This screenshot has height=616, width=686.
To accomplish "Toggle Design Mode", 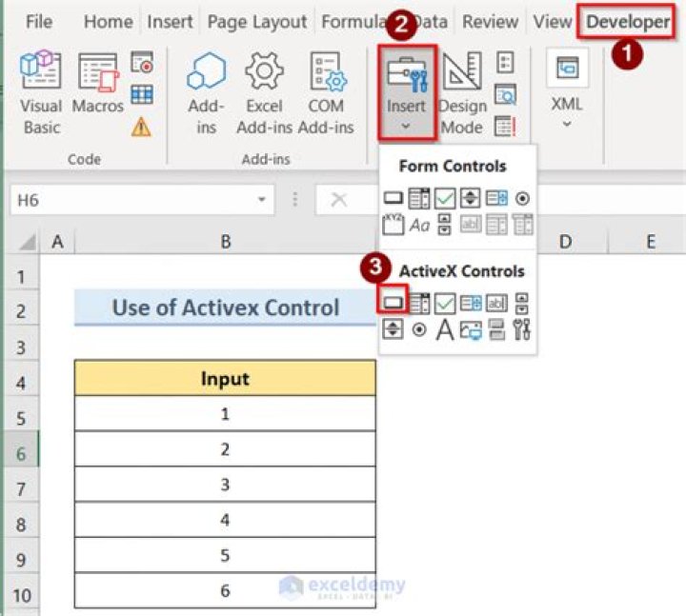I will click(x=462, y=93).
